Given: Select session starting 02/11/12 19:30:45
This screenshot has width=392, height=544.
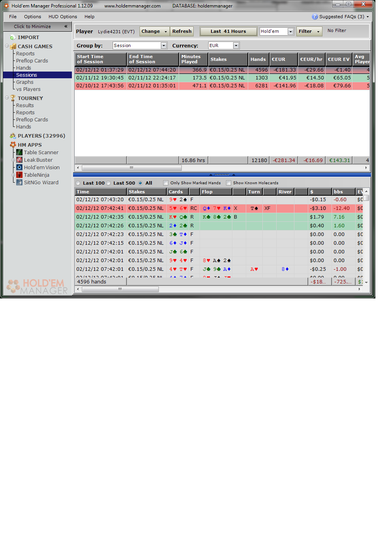Looking at the screenshot, I should (222, 78).
